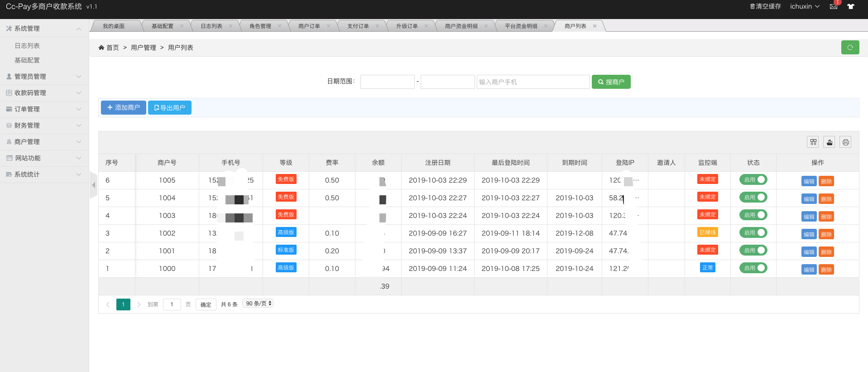This screenshot has height=372, width=868.
Task: Expand the 管理员管理 sidebar menu
Action: click(44, 77)
